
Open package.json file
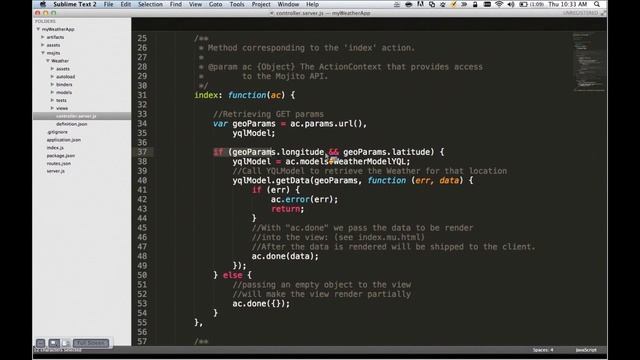pyautogui.click(x=60, y=156)
